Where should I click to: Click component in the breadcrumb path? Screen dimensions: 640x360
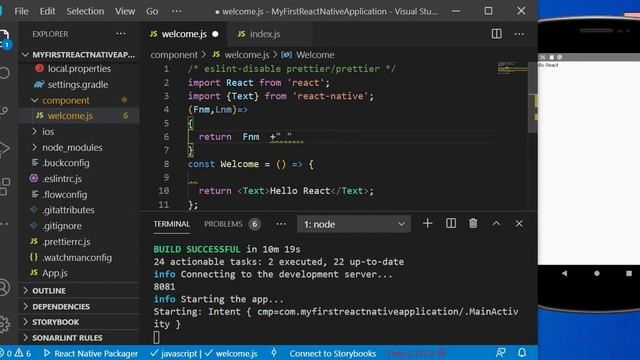174,55
